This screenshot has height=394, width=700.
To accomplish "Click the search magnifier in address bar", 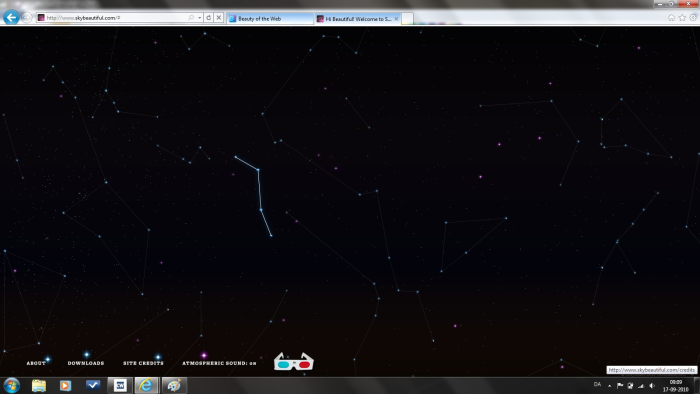I will 191,18.
